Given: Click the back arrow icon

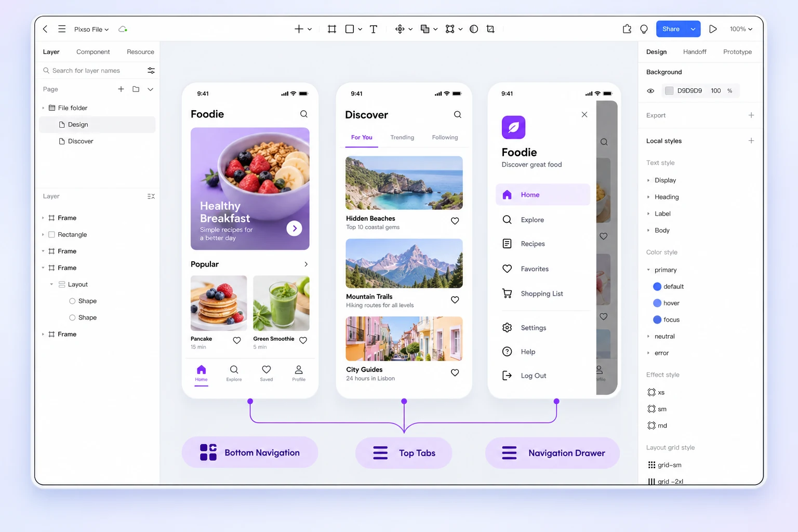Looking at the screenshot, I should coord(45,29).
